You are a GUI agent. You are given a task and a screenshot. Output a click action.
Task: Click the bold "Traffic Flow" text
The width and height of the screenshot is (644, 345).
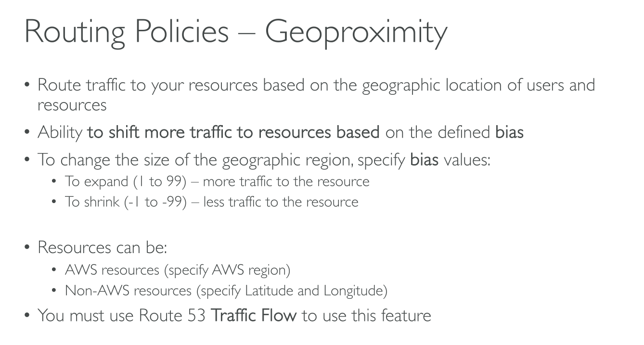(x=254, y=316)
